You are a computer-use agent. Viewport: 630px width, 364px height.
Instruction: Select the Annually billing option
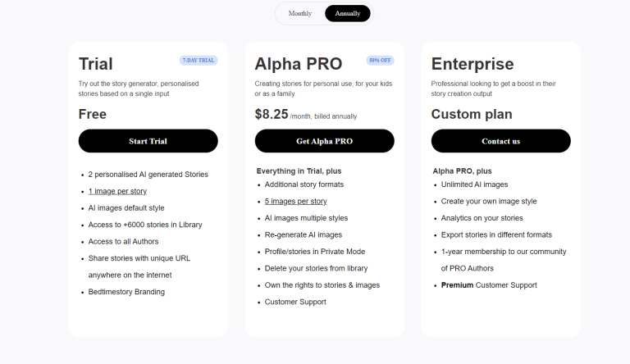coord(348,14)
